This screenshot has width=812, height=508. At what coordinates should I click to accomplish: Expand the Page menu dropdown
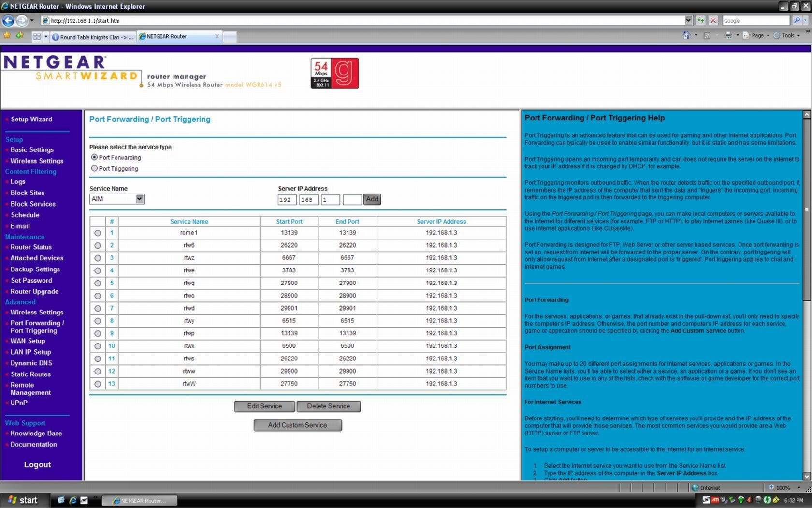coord(757,35)
